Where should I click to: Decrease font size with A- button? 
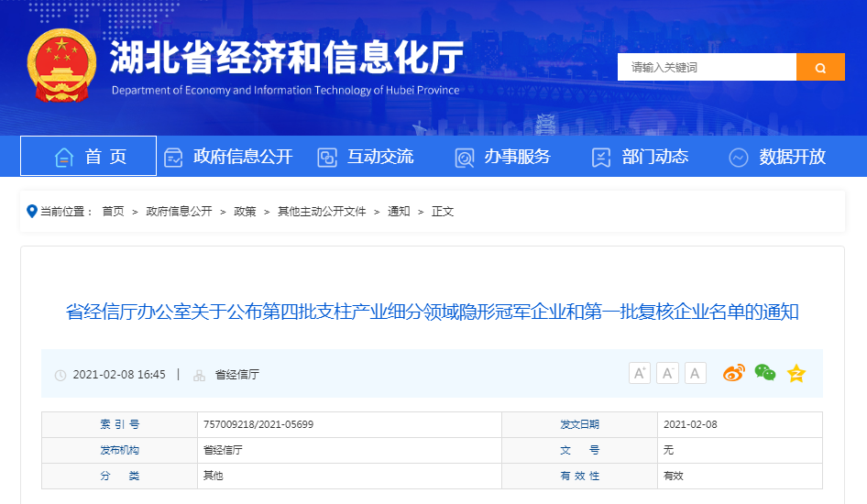click(x=668, y=373)
